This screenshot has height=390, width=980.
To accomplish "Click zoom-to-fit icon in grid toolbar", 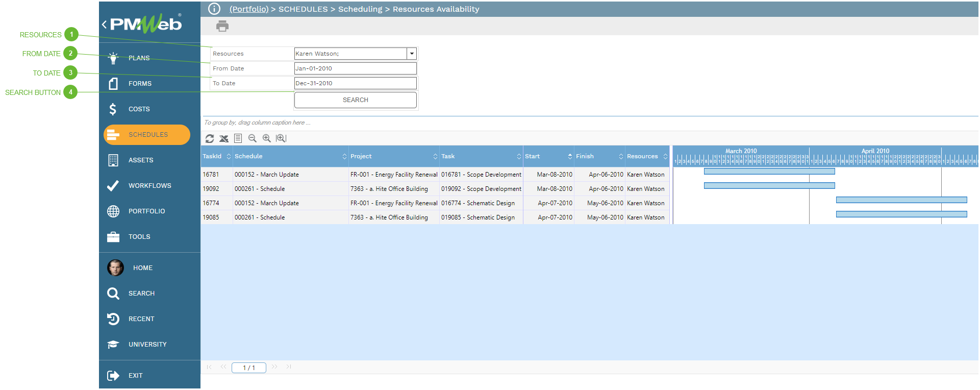I will coord(281,138).
